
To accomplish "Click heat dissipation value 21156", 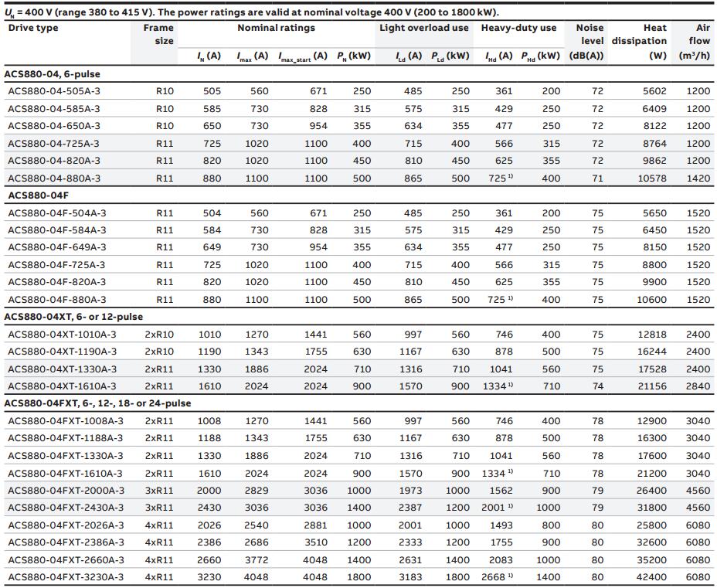I will [652, 386].
